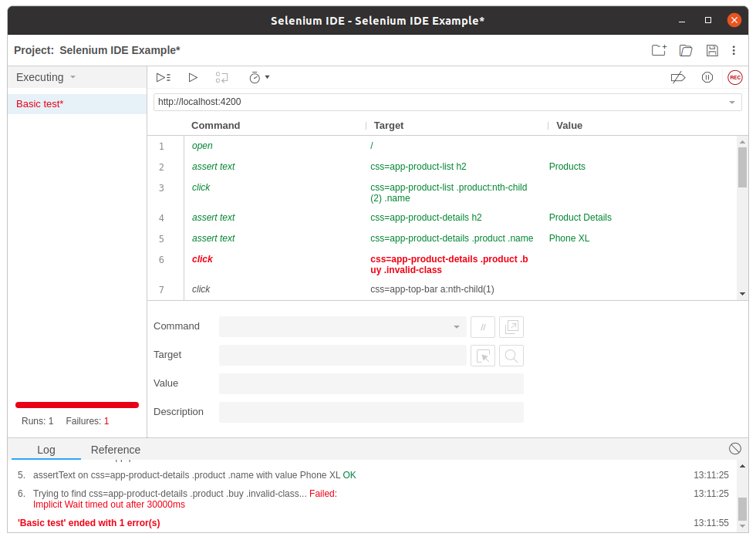
Task: Expand the base URL dropdown
Action: (731, 103)
